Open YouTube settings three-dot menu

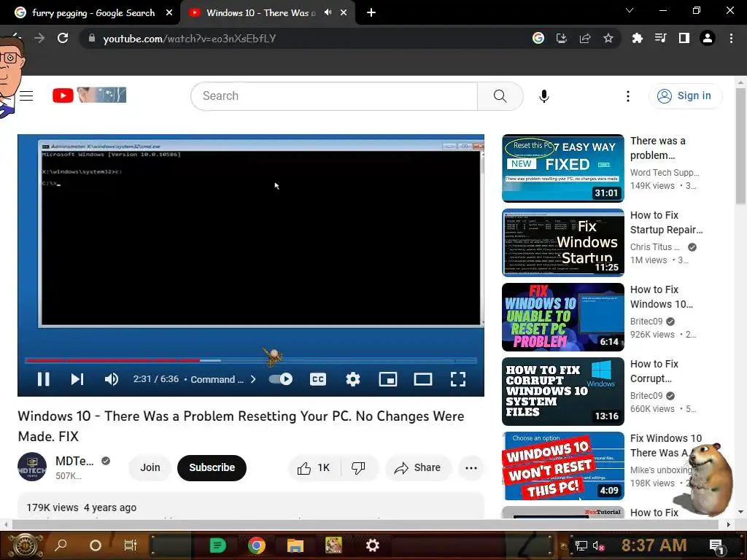628,96
